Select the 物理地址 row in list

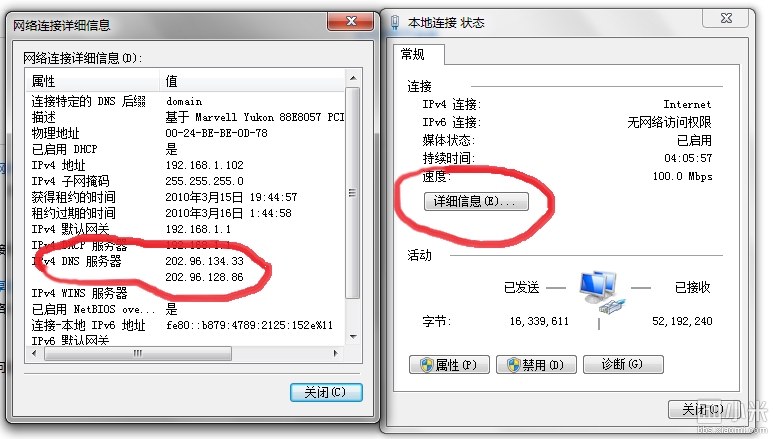click(186, 133)
